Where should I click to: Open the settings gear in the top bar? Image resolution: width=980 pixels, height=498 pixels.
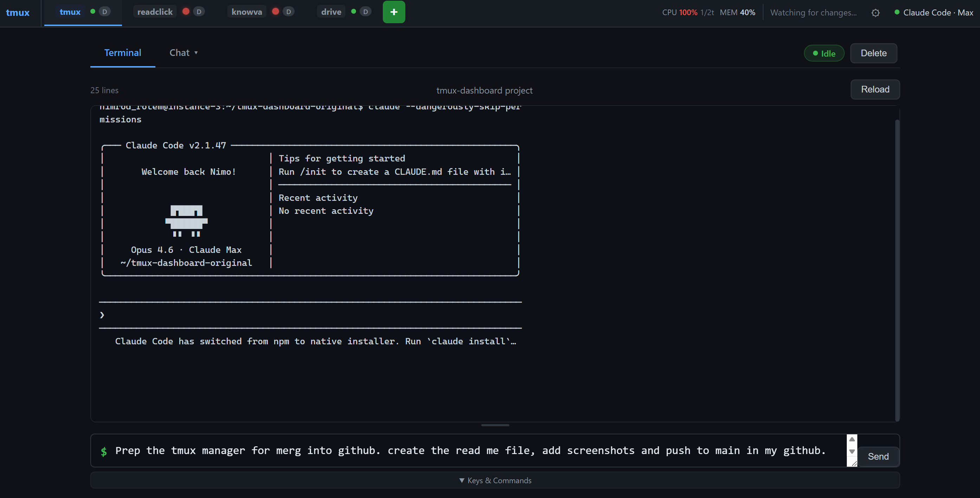(x=876, y=13)
